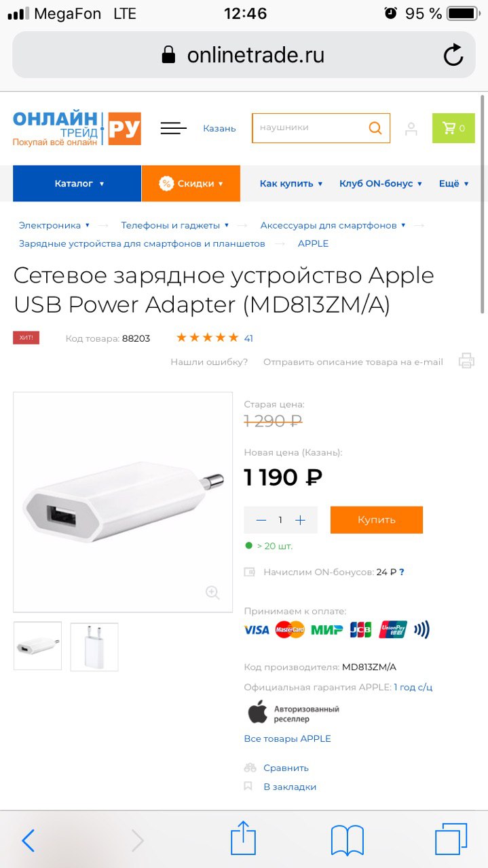Open Safari bookmarks icon
The width and height of the screenshot is (488, 868).
tap(348, 841)
